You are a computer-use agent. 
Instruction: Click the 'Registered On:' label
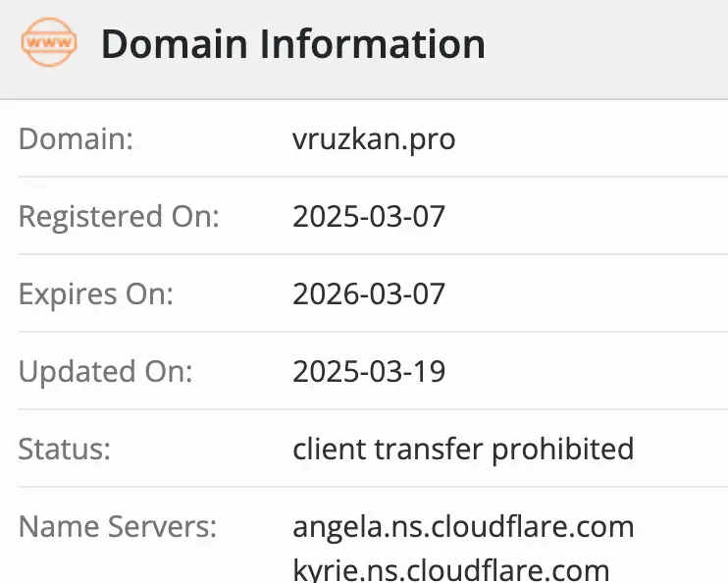(x=119, y=216)
